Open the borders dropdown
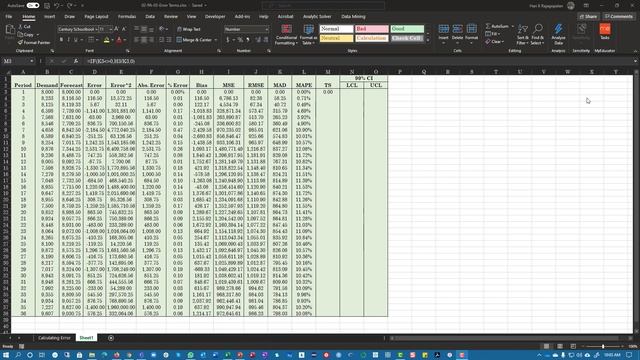 (97, 40)
